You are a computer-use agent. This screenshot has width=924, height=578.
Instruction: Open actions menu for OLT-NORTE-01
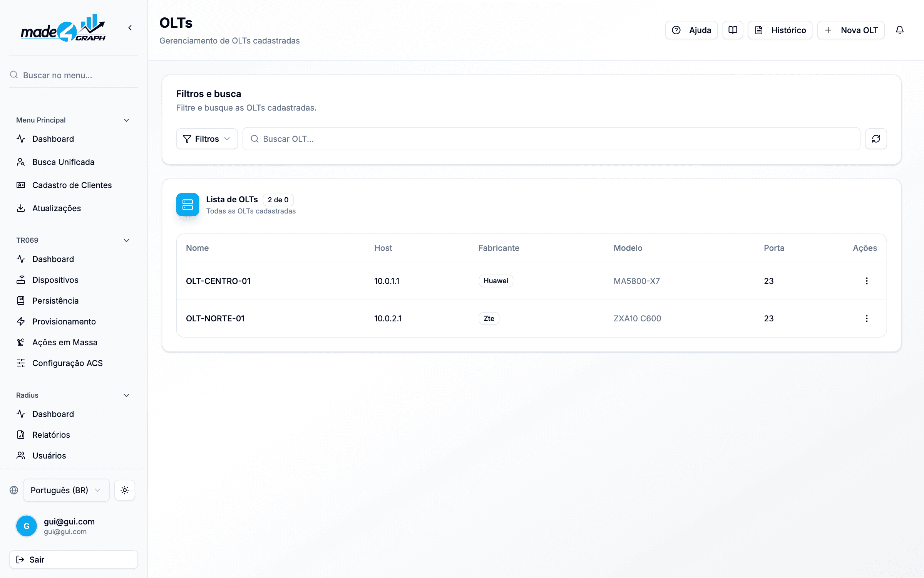point(867,318)
